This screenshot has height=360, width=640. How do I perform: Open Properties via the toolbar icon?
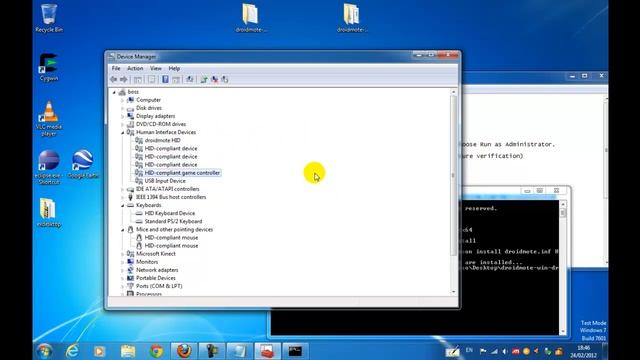click(151, 80)
